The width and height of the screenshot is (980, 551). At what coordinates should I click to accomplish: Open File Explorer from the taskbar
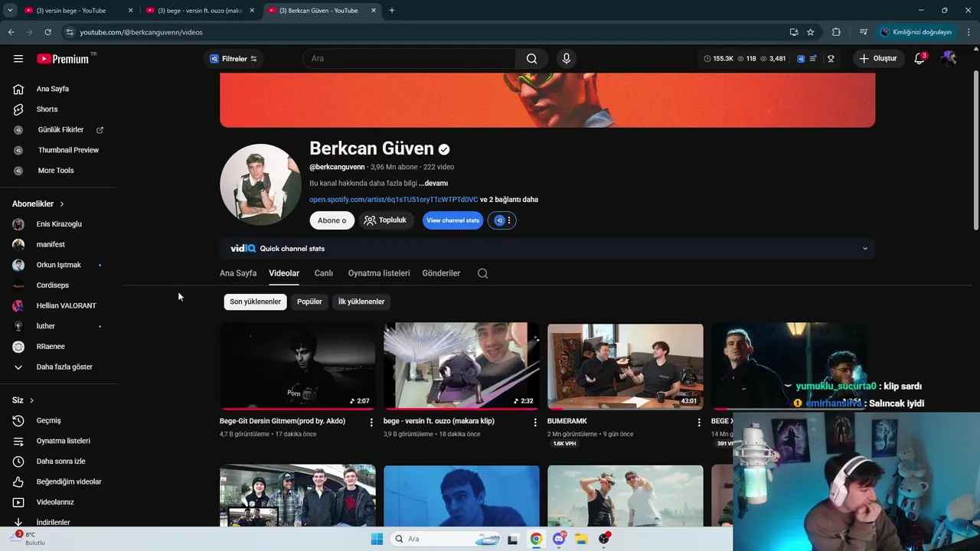[x=581, y=539]
